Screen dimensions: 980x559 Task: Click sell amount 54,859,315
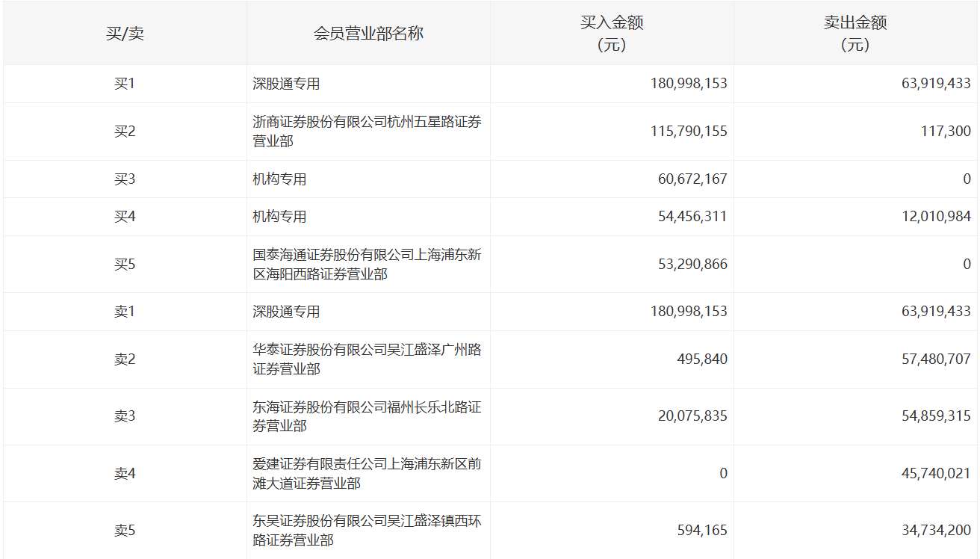coord(936,416)
